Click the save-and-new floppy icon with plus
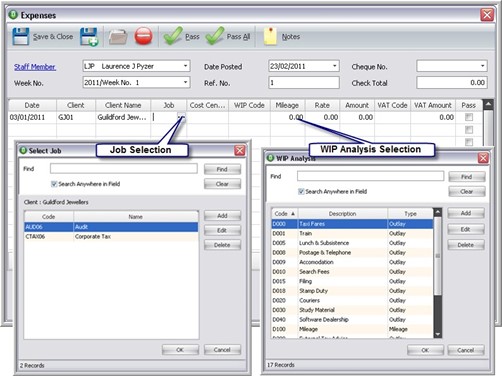 click(89, 37)
